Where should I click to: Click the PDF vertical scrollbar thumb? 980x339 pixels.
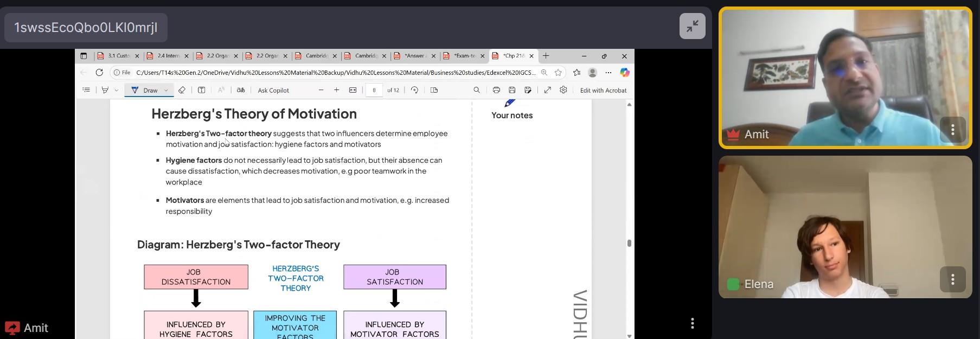(x=629, y=243)
